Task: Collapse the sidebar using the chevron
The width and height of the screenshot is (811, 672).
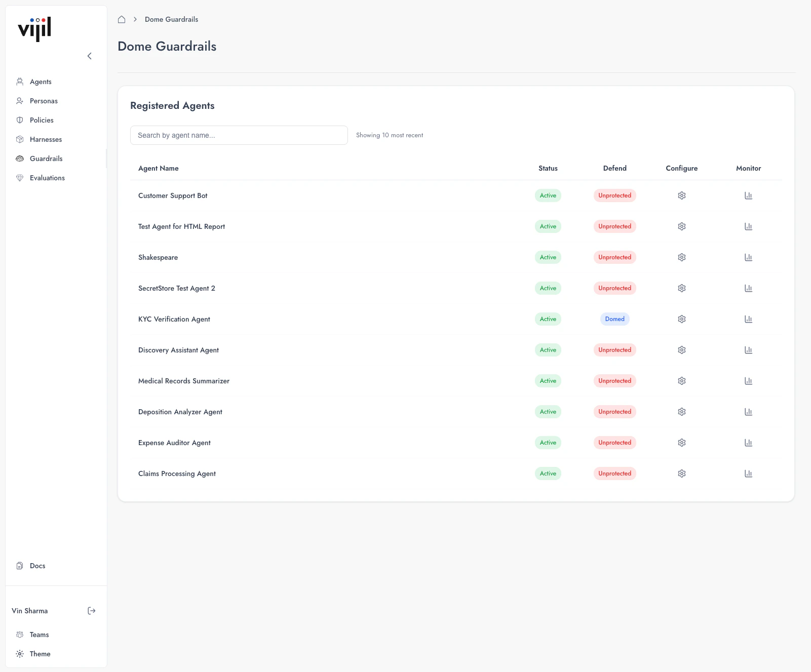Action: 90,56
